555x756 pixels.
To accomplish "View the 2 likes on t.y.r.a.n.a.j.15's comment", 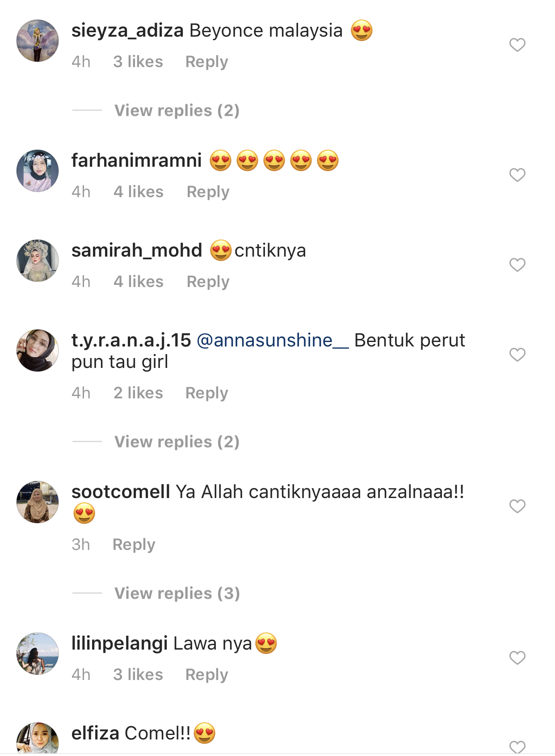I will [138, 393].
